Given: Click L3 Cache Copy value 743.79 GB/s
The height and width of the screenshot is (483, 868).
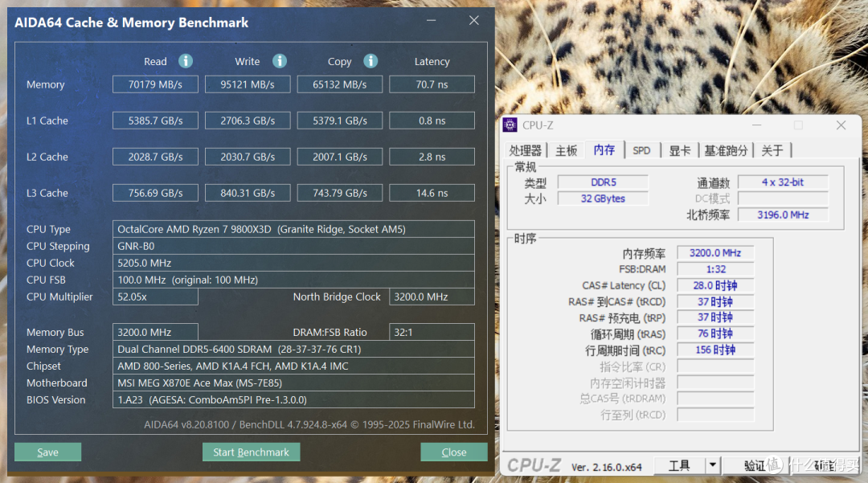Looking at the screenshot, I should pyautogui.click(x=340, y=193).
